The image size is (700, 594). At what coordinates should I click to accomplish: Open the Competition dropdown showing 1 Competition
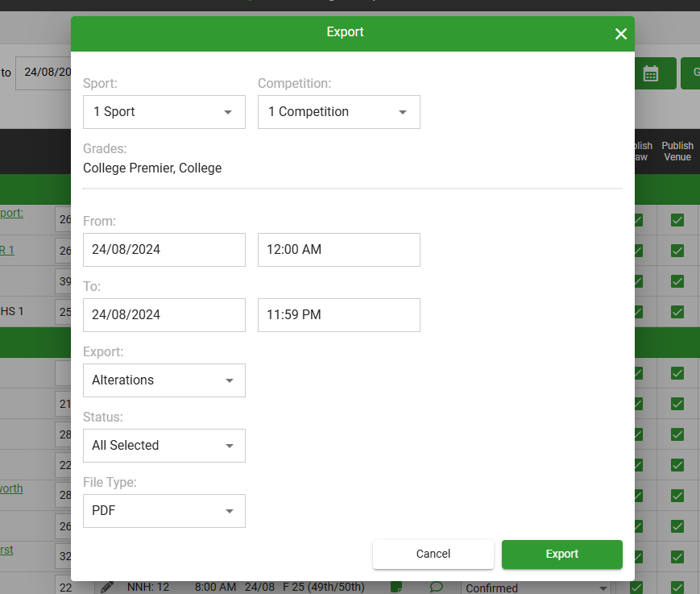pyautogui.click(x=339, y=112)
